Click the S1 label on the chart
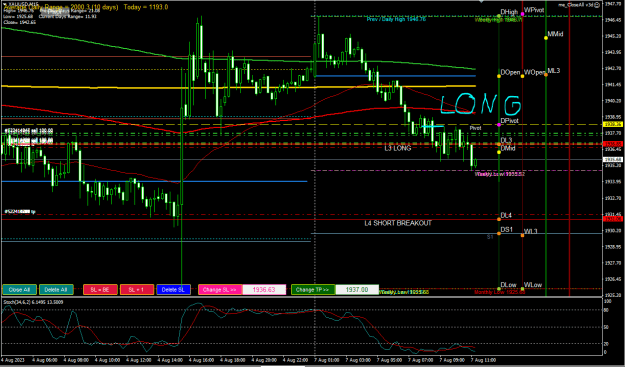Image resolution: width=625 pixels, height=367 pixels. point(490,237)
